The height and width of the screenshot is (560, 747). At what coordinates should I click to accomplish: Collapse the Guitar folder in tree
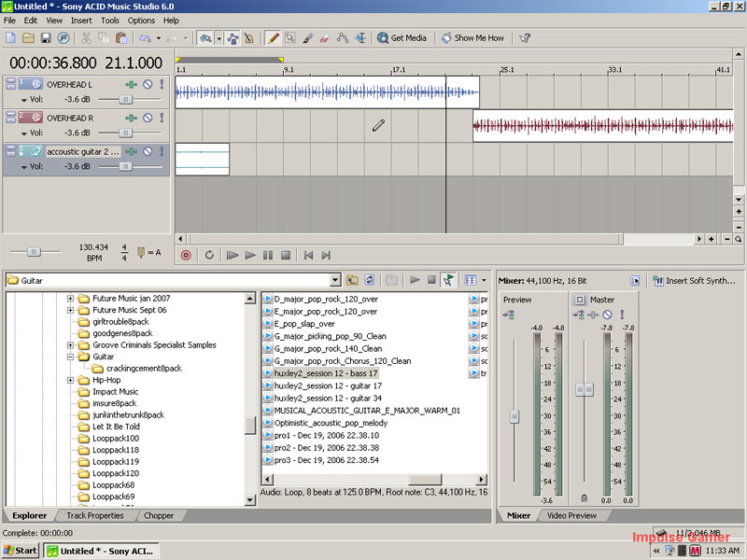tap(70, 357)
